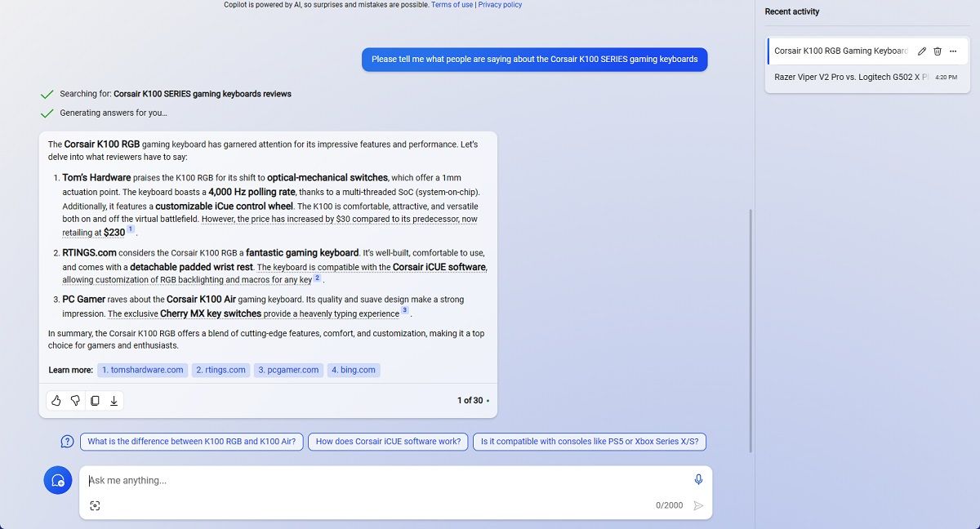Copy the Copilot response
The image size is (980, 529).
pos(95,401)
